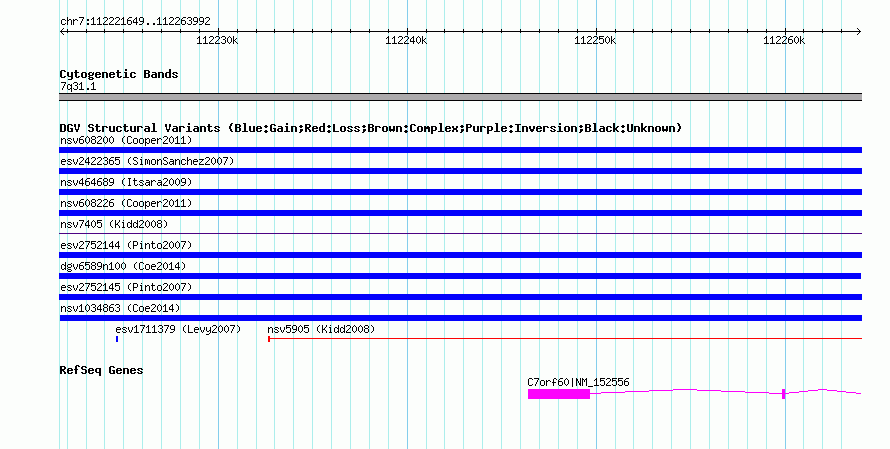890x449 pixels.
Task: Open variant nsv608226 (Cooper2011) label
Action: (x=126, y=203)
